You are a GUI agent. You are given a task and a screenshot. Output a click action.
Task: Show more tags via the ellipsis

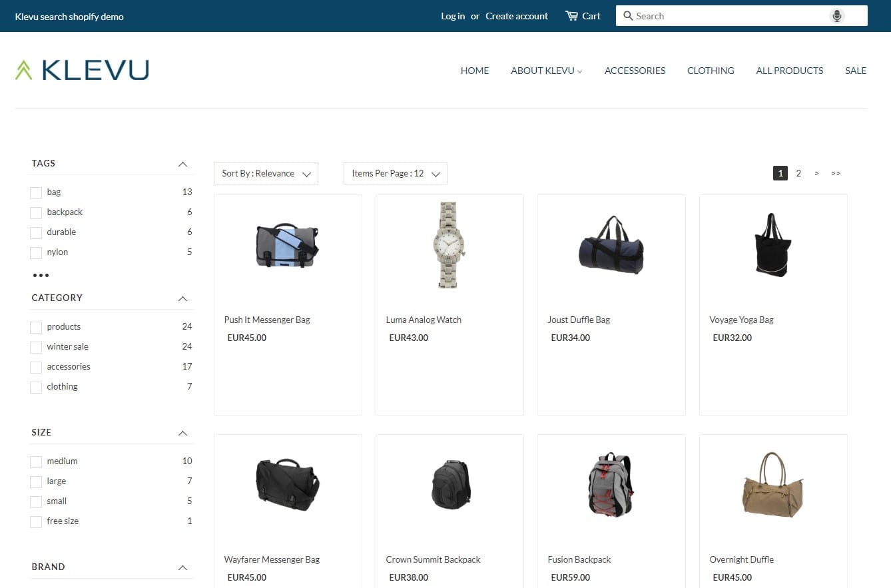click(41, 275)
